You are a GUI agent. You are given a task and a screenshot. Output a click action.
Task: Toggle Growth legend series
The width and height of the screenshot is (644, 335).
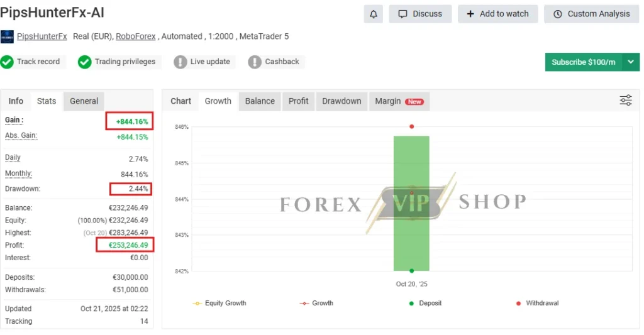coord(316,303)
